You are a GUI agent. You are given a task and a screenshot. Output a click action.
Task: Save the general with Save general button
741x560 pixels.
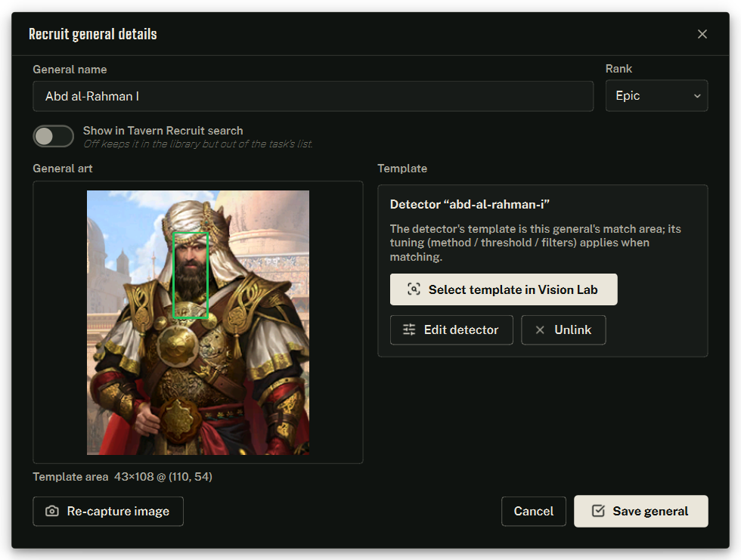tap(641, 512)
